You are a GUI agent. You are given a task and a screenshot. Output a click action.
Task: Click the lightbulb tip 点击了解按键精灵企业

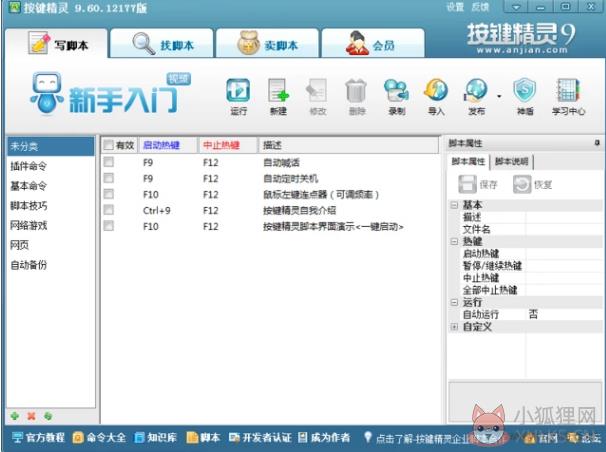pos(416,438)
